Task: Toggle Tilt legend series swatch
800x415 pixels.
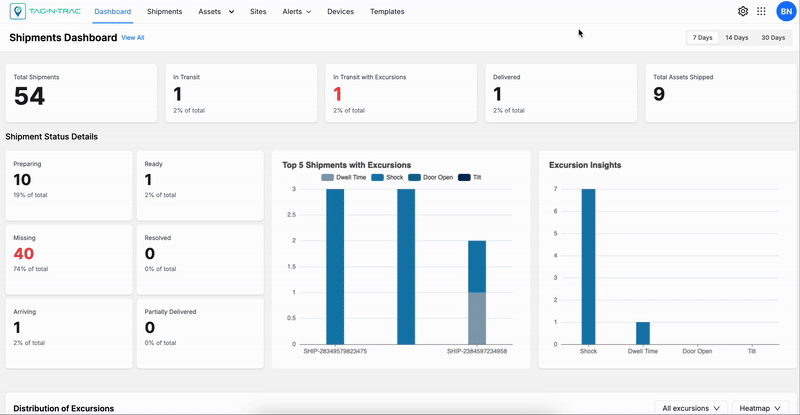Action: [x=465, y=177]
